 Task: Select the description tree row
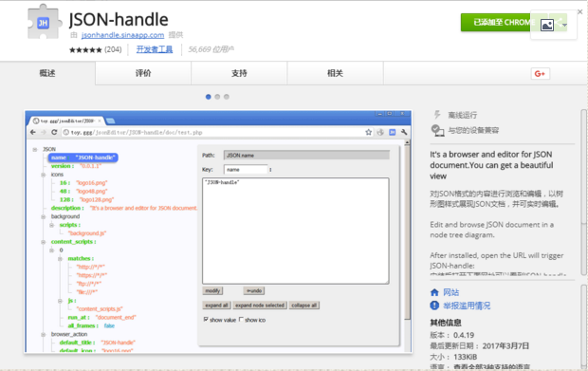click(x=124, y=208)
